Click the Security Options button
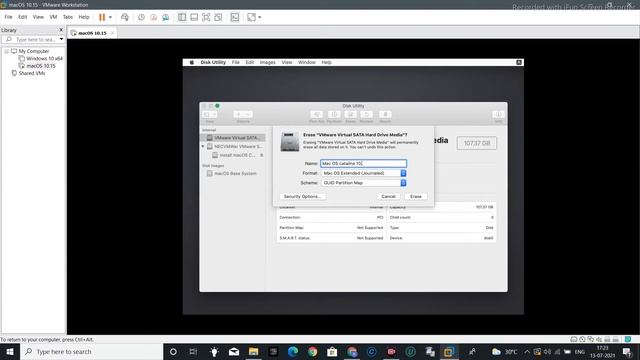 (x=302, y=196)
